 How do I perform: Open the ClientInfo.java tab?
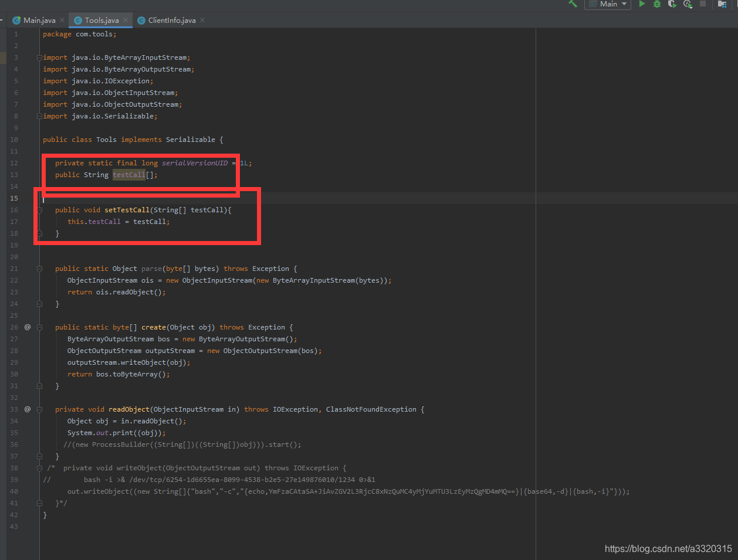point(172,20)
